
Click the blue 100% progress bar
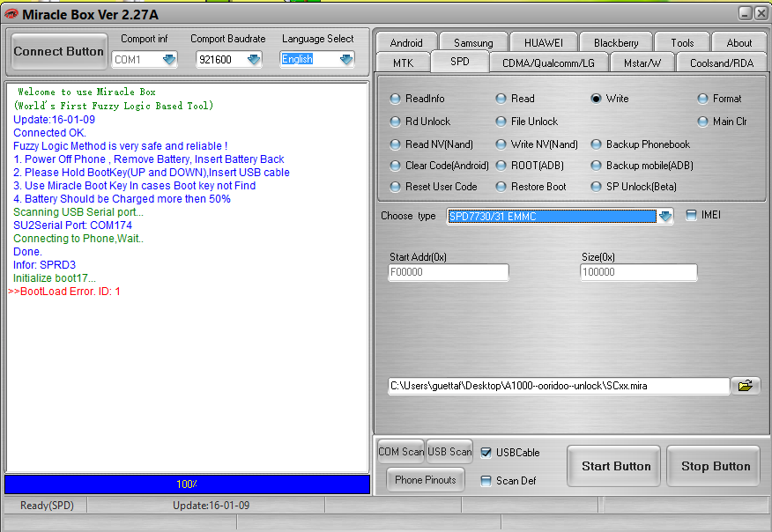point(187,484)
